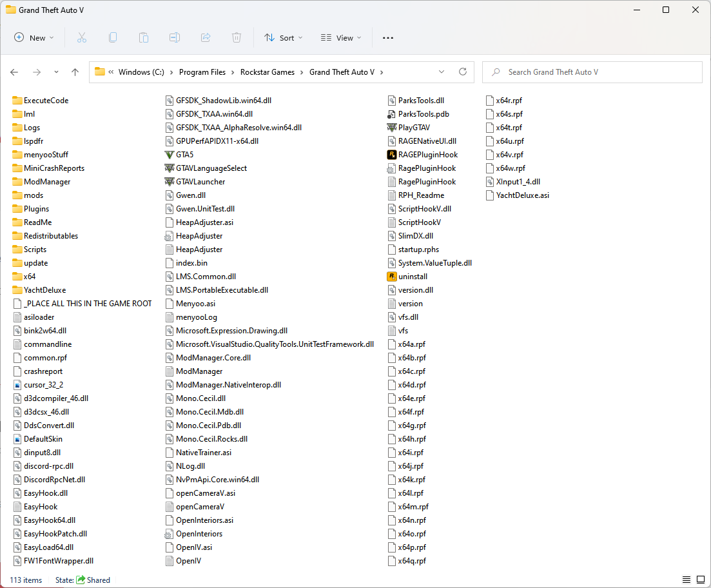
Task: Open the Sort options dropdown
Action: pyautogui.click(x=283, y=38)
